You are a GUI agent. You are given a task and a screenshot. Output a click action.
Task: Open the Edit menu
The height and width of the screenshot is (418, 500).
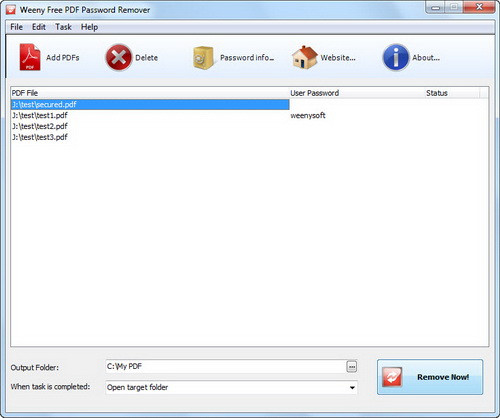click(x=39, y=27)
